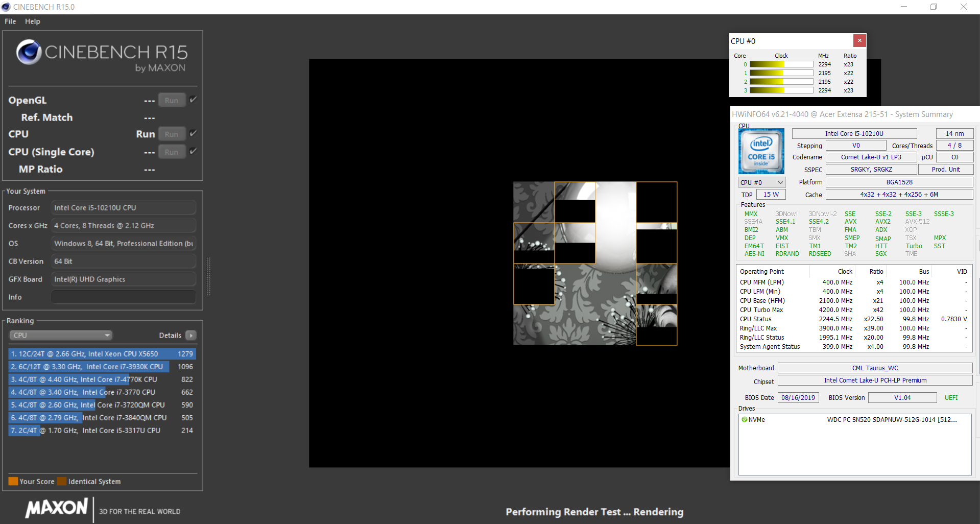Screen dimensions: 980x524
Task: Click the Cinebench R15 logo sphere
Action: click(29, 52)
